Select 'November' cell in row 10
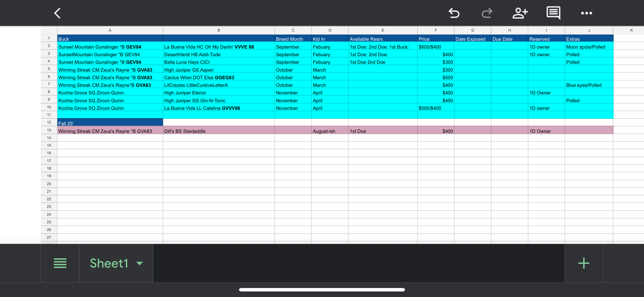This screenshot has width=644, height=297. tap(293, 107)
